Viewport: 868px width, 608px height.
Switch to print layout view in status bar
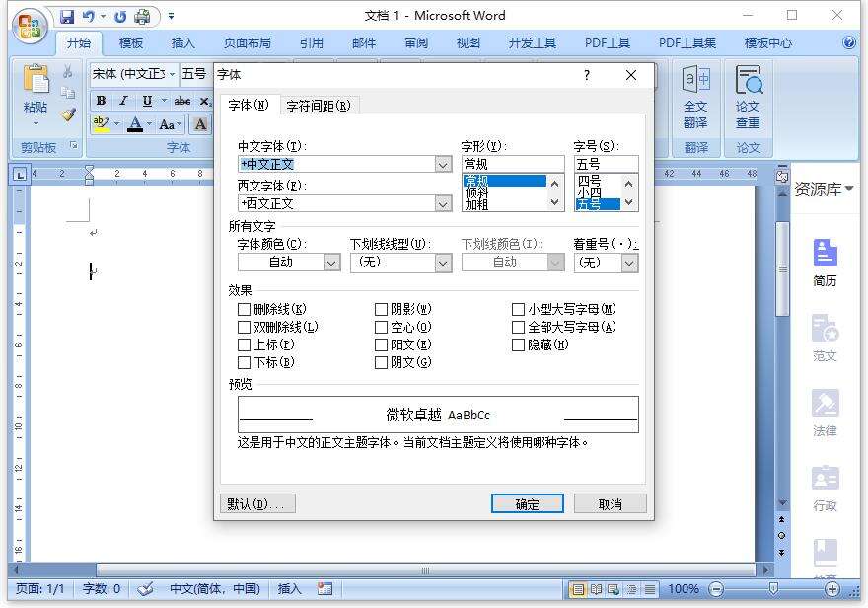tap(578, 589)
